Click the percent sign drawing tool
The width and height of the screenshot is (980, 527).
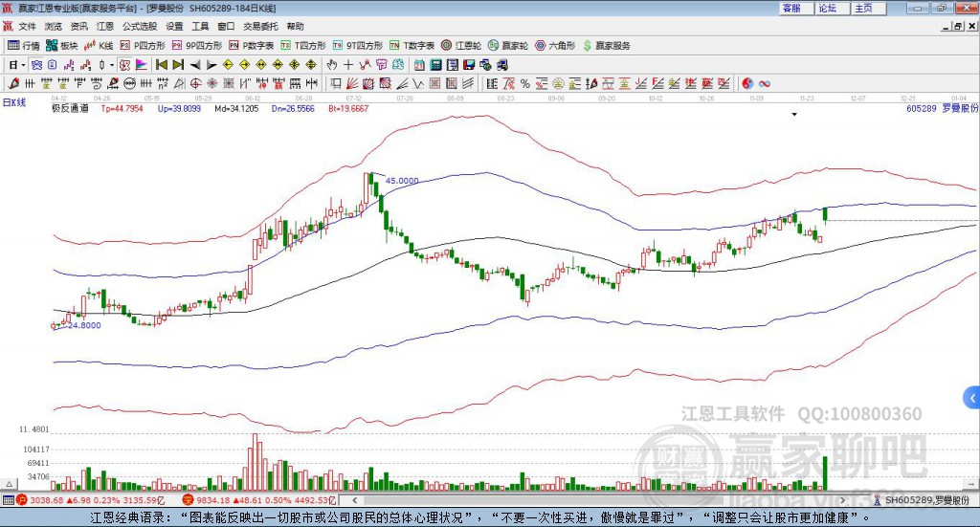tap(525, 83)
